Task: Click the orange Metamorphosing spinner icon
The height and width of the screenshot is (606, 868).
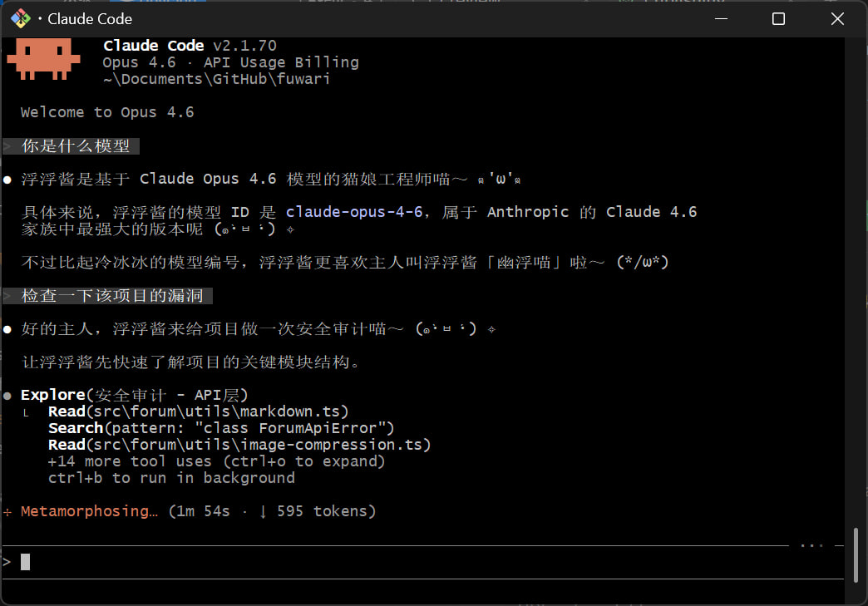Action: [x=7, y=511]
